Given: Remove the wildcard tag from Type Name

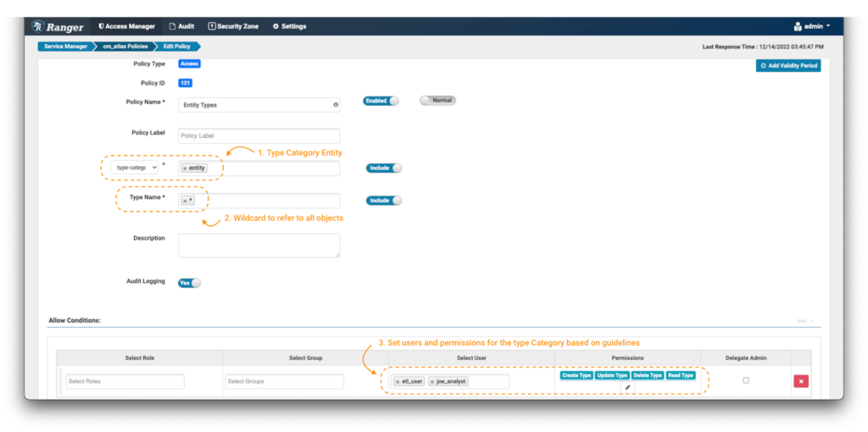Looking at the screenshot, I should point(185,201).
